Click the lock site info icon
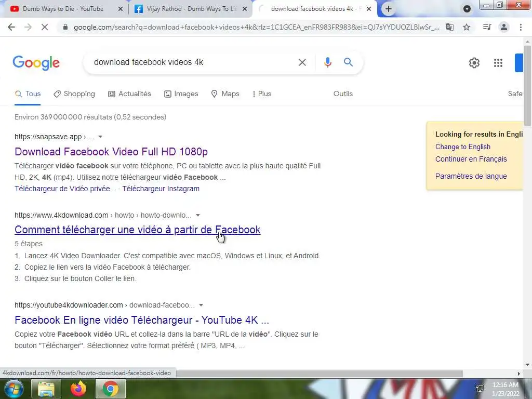532x399 pixels. click(x=65, y=27)
